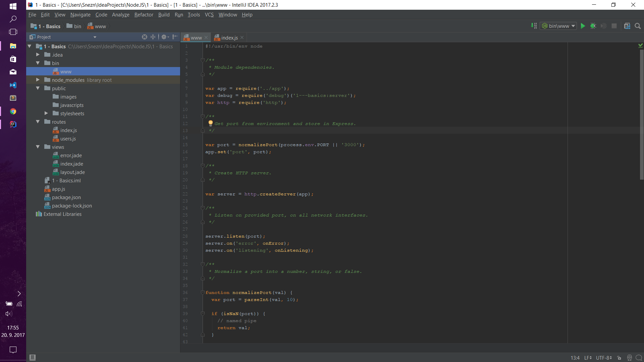Open File Explorer from taskbar
Screen dimensions: 644x362
(13, 46)
